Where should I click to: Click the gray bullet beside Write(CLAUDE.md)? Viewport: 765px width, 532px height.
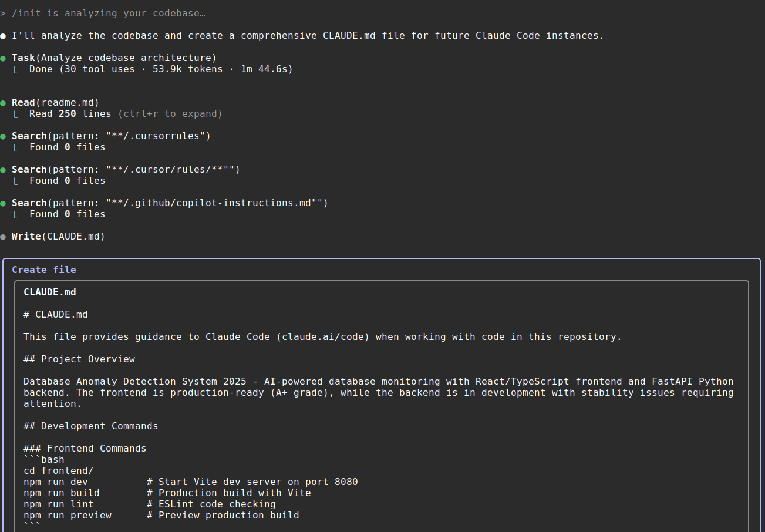(x=3, y=237)
